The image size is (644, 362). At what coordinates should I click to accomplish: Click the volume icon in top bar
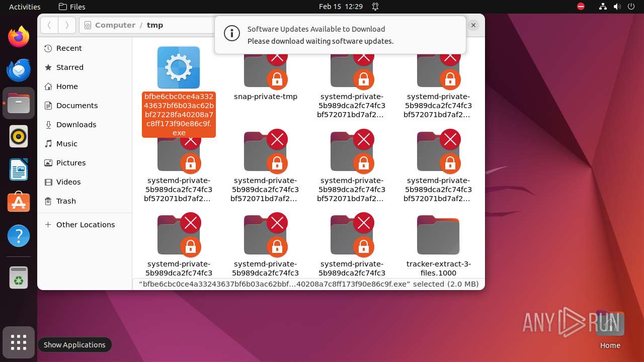point(617,7)
